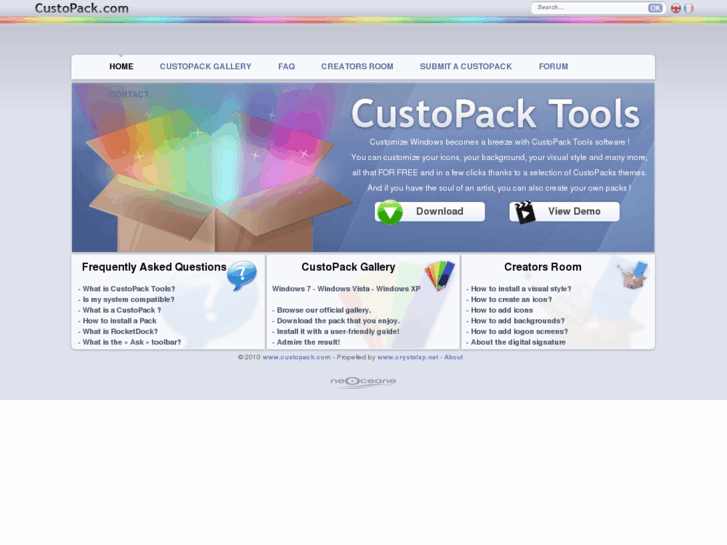Open 'Admire the result!' link
The image size is (727, 545).
pyautogui.click(x=308, y=342)
